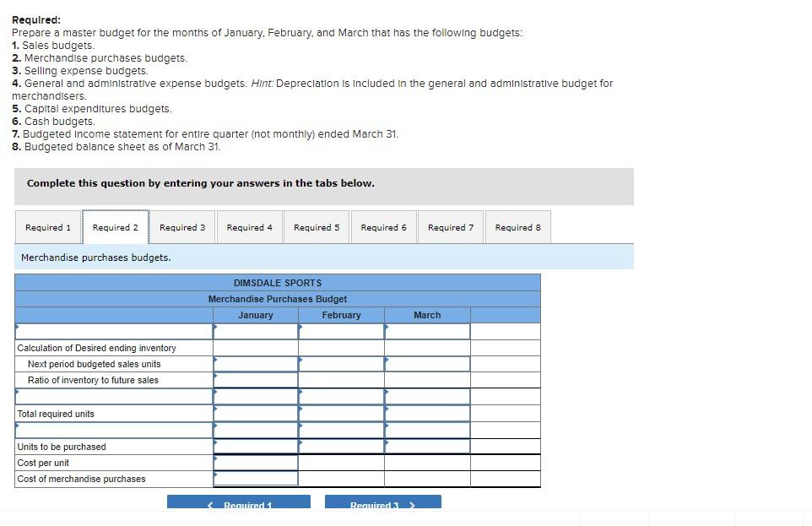Click list item '3. Selling expense budgets.'

[80, 70]
